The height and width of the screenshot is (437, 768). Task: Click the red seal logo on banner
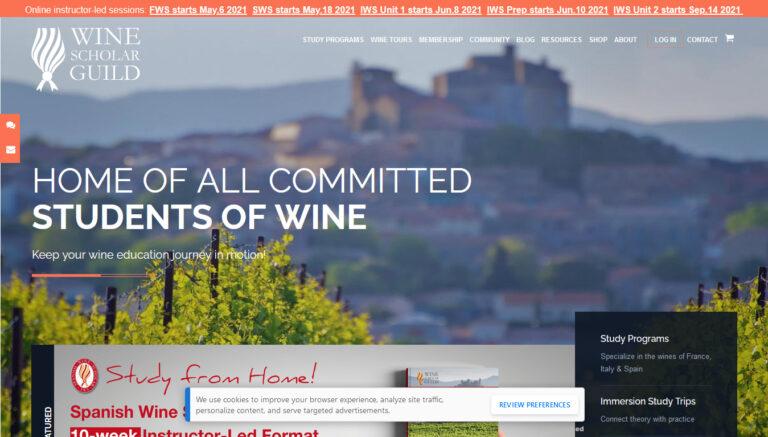[84, 376]
